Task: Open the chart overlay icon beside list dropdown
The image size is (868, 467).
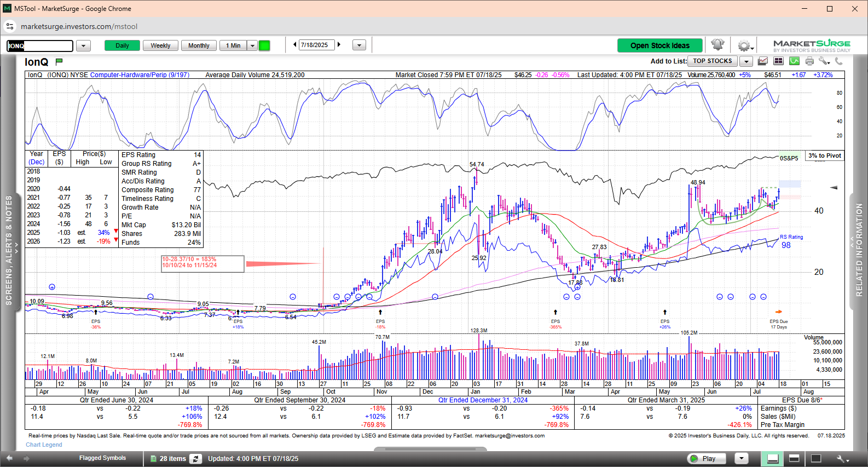Action: (x=762, y=61)
